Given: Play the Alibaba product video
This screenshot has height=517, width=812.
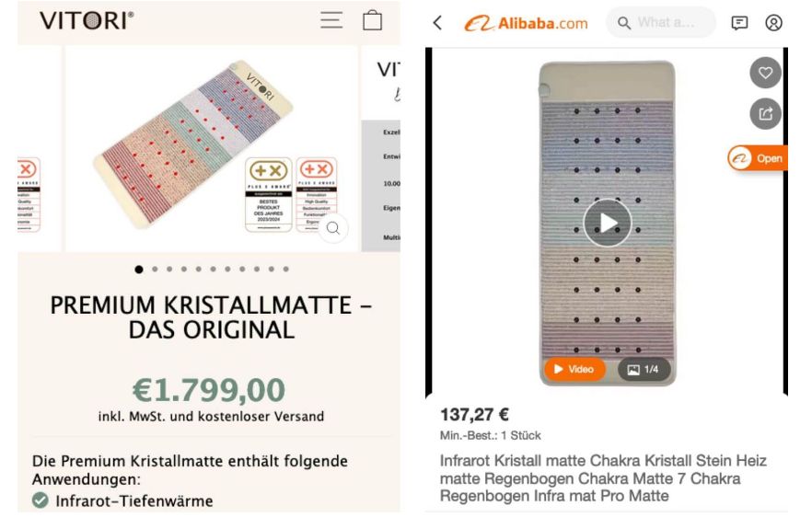Looking at the screenshot, I should (x=607, y=223).
